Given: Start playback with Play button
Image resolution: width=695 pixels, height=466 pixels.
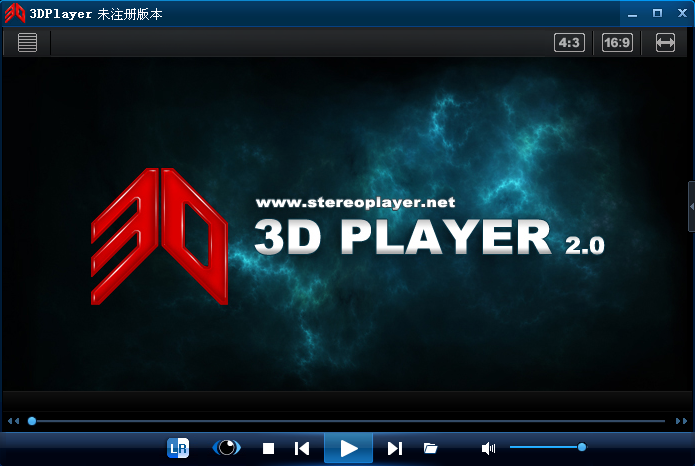Looking at the screenshot, I should (348, 449).
